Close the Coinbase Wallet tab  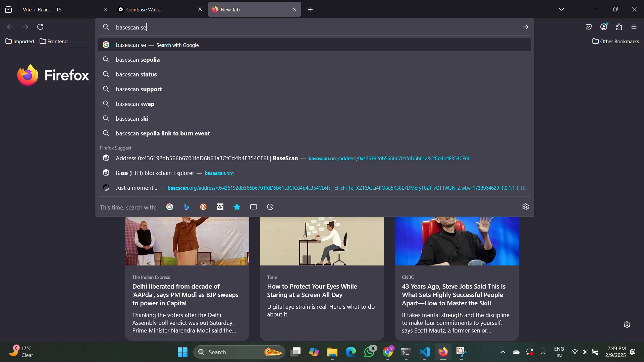[200, 9]
